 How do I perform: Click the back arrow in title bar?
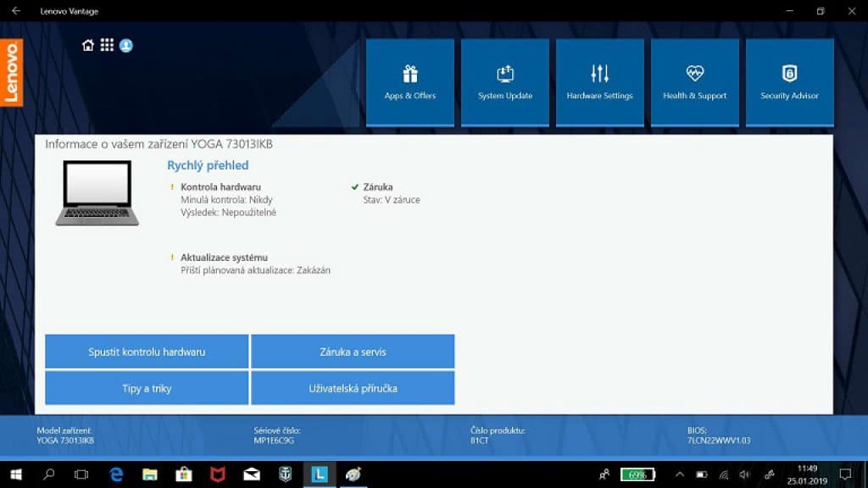pos(16,10)
